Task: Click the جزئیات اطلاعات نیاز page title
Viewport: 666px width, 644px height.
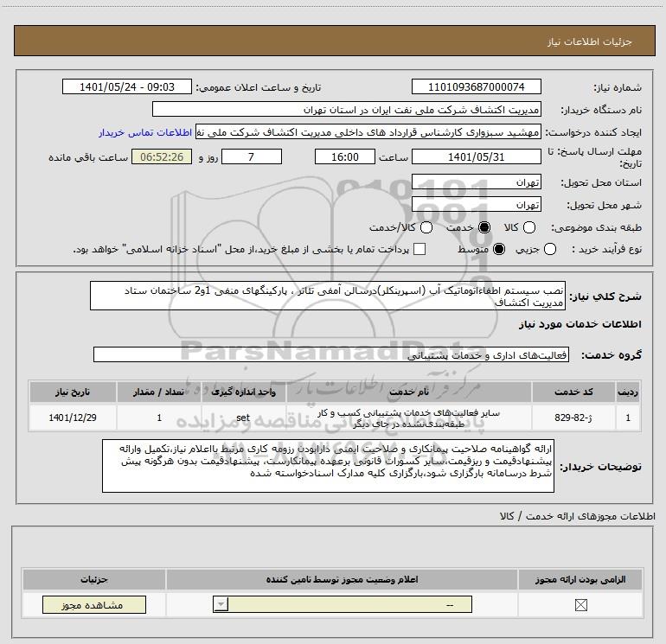Action: (x=590, y=41)
